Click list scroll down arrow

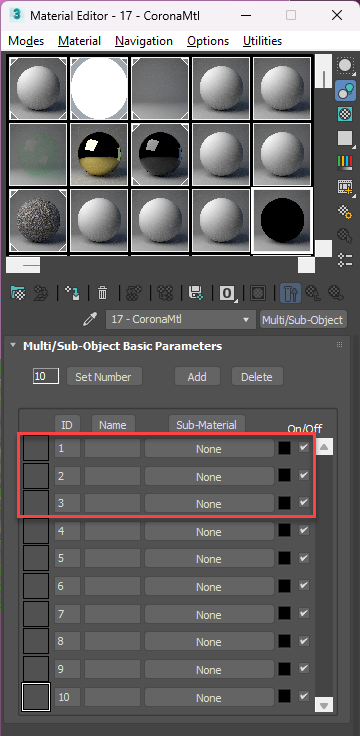(324, 704)
